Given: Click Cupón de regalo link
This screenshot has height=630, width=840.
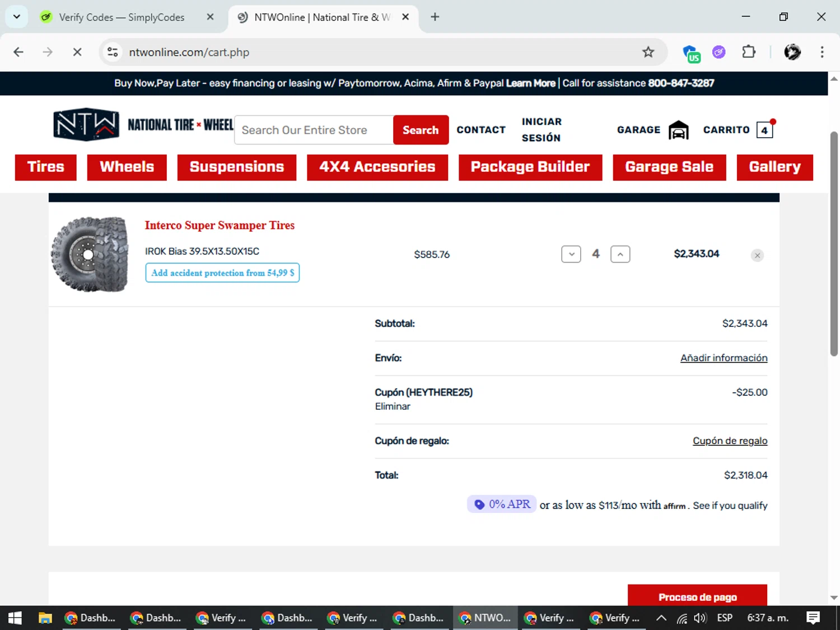Looking at the screenshot, I should [730, 441].
